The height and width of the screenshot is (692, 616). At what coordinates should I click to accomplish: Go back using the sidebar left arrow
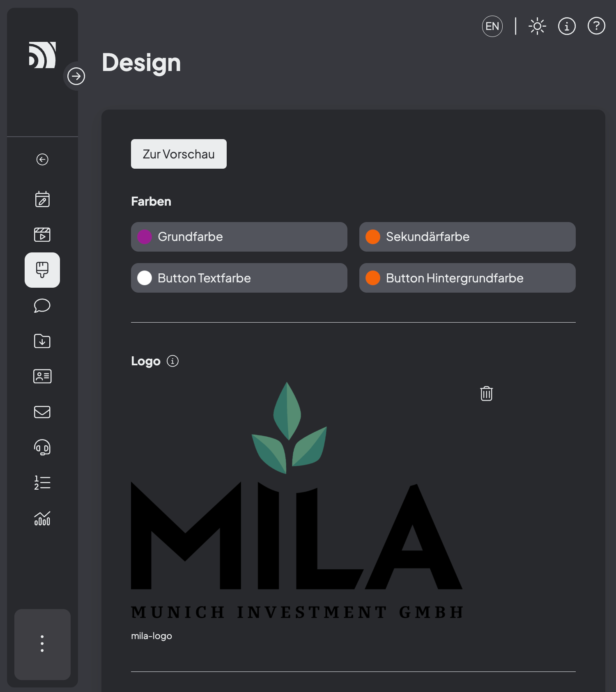[42, 159]
